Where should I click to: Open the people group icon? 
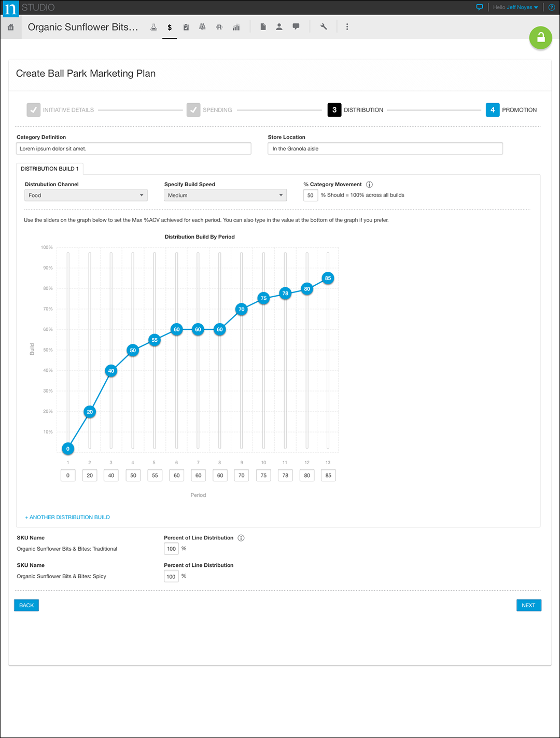coord(202,27)
